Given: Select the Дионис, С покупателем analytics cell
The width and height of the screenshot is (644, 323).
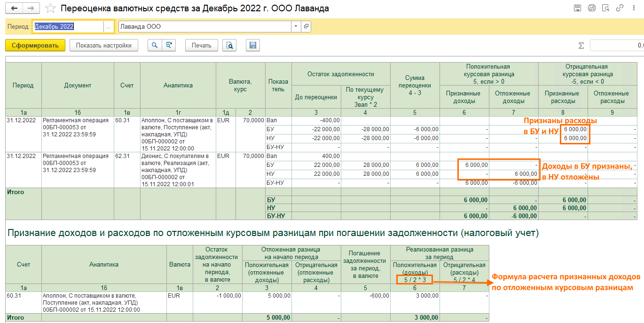Looking at the screenshot, I should (x=178, y=170).
